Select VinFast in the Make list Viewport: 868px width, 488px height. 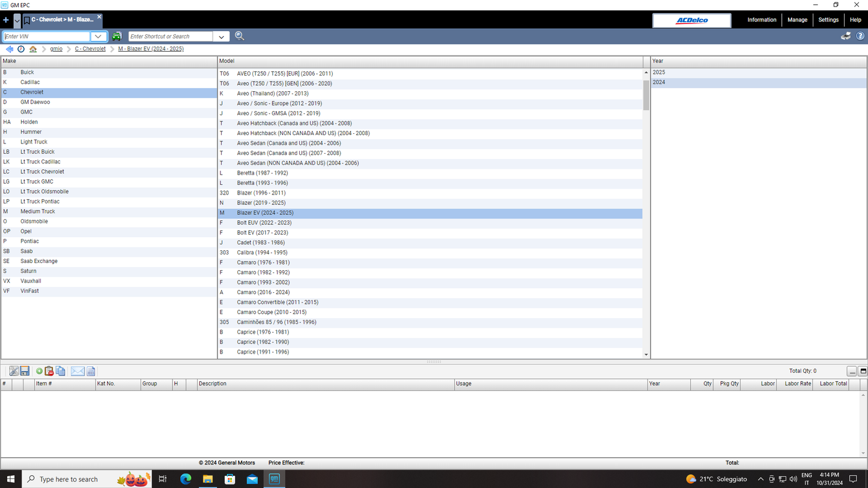click(x=109, y=291)
